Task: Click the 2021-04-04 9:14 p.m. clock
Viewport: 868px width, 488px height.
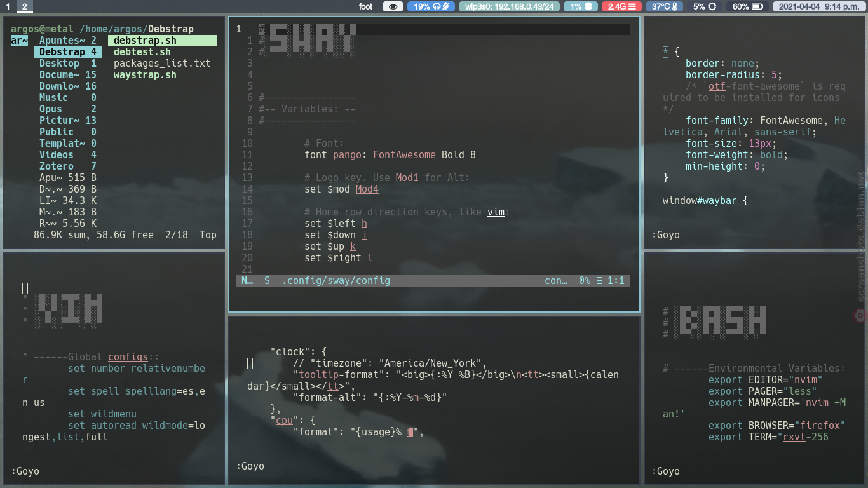Action: (x=818, y=6)
